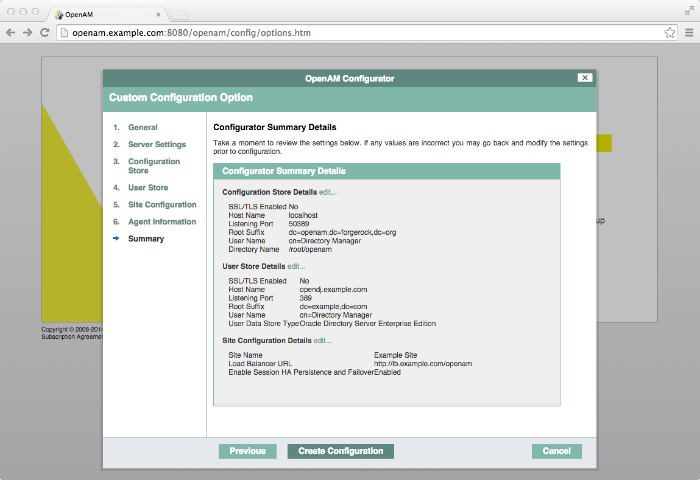Click the listening port value 50389

point(299,224)
